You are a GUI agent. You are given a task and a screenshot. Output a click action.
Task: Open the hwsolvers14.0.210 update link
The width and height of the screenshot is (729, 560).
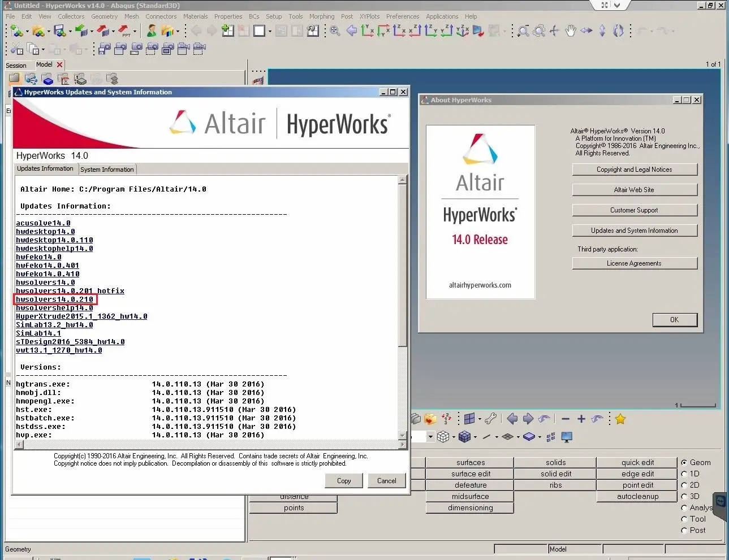point(55,299)
